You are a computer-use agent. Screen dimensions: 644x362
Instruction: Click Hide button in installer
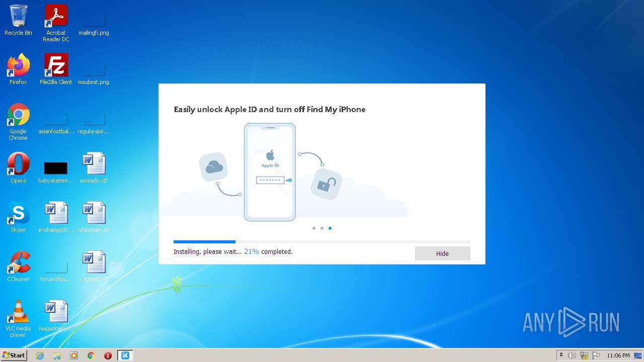pos(442,253)
